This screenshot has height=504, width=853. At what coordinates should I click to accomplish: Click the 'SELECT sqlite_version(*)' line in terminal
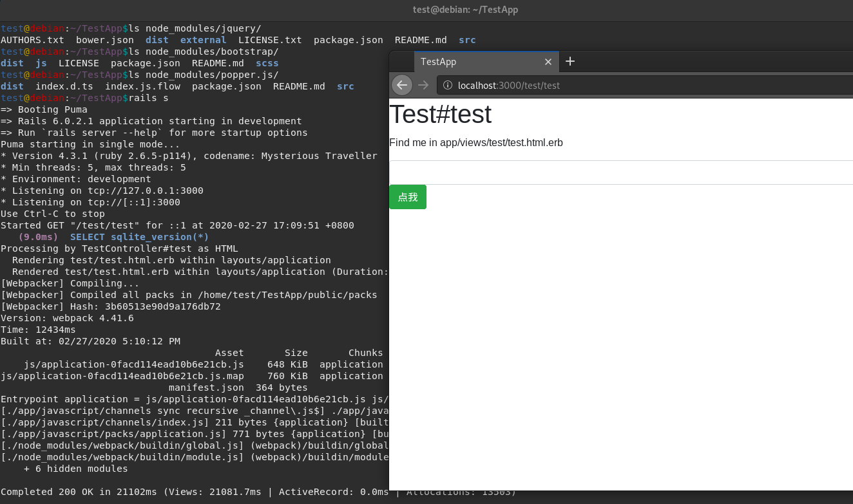coord(139,237)
